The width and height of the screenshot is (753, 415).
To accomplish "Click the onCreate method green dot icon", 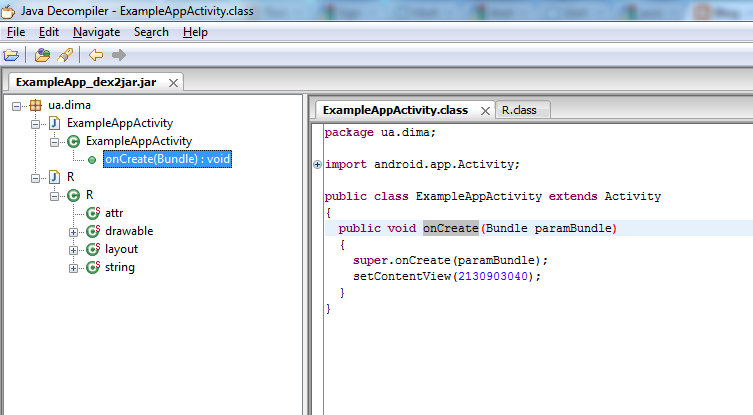I will [x=92, y=160].
